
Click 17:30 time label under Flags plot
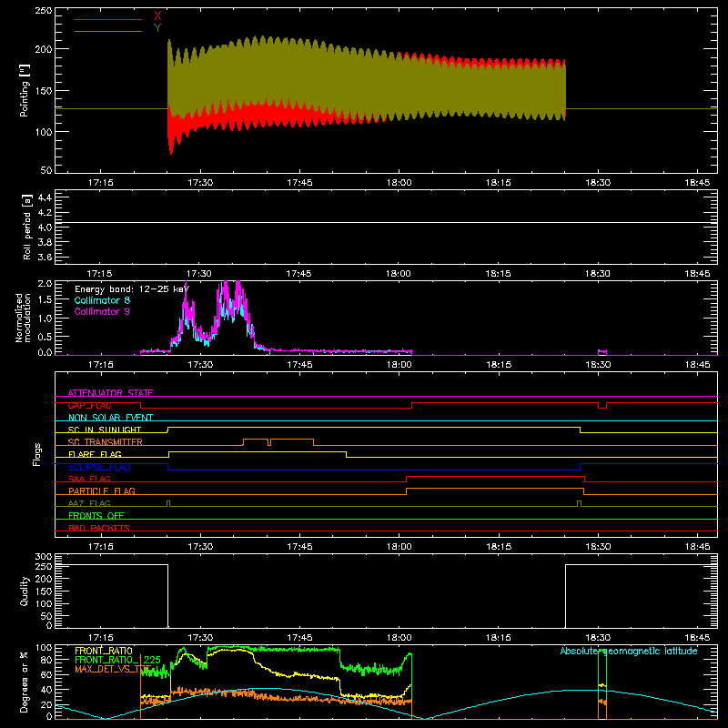pyautogui.click(x=200, y=547)
